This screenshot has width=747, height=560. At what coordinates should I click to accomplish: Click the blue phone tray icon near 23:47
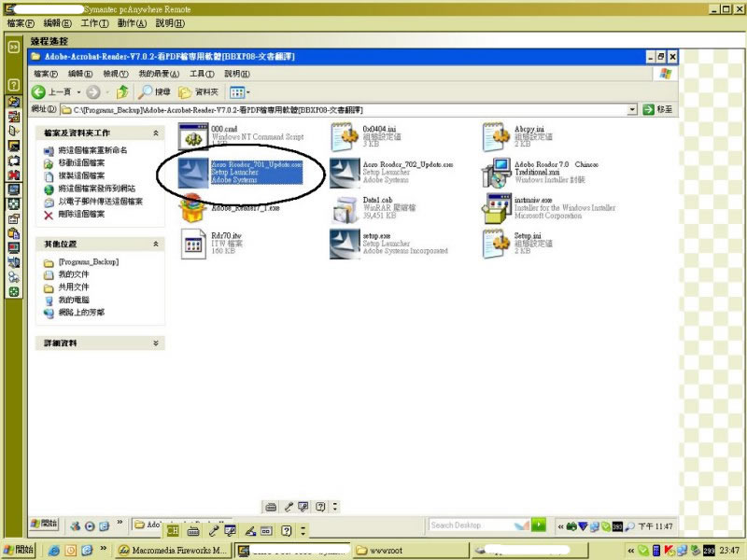(x=656, y=551)
